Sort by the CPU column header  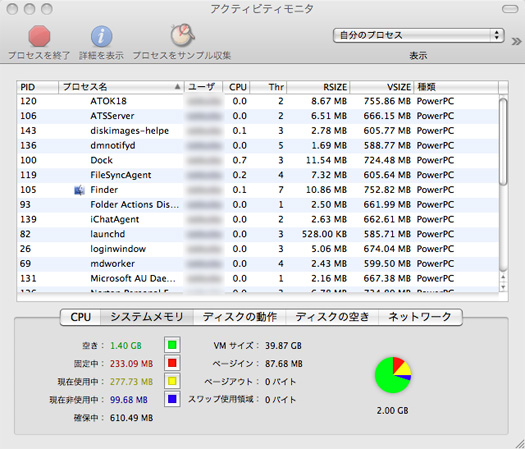tap(236, 87)
